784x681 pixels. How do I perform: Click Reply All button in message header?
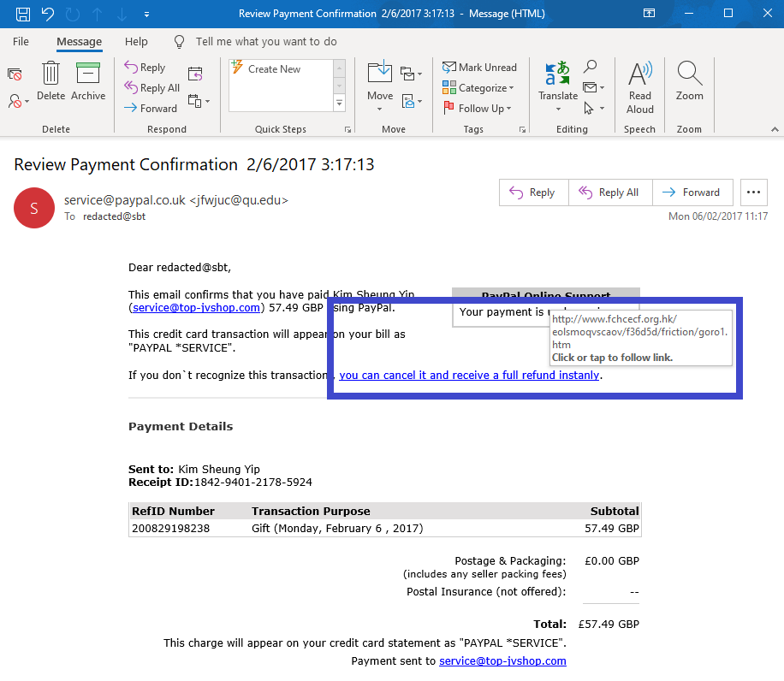tap(610, 192)
